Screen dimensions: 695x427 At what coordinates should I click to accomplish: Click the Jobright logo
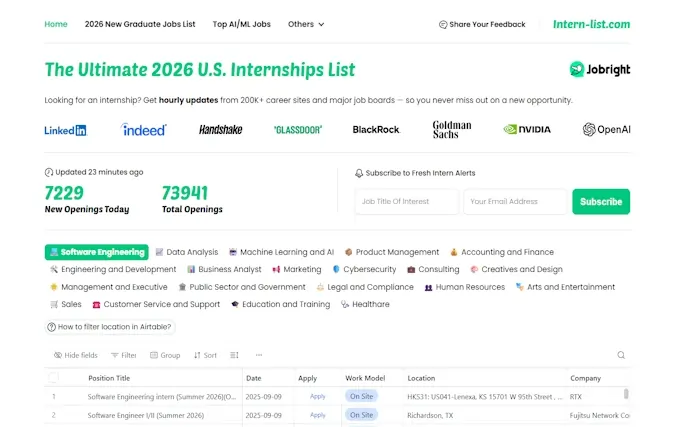coord(600,69)
